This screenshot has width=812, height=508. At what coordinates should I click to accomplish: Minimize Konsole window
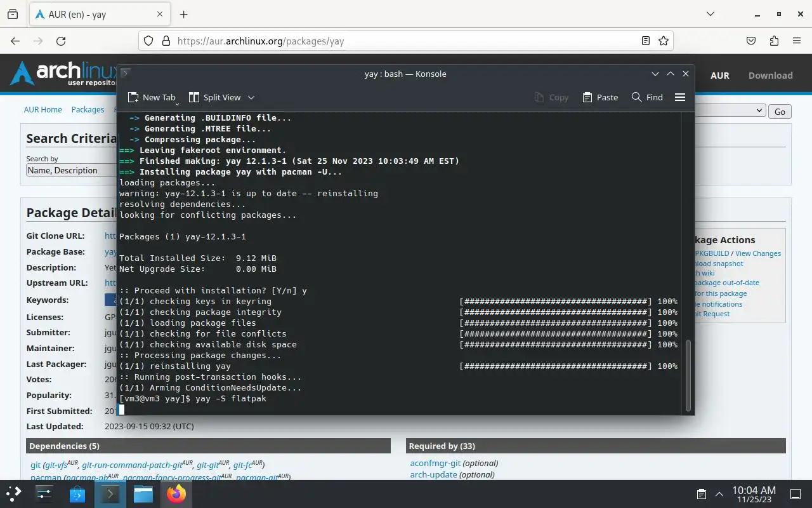coord(655,74)
